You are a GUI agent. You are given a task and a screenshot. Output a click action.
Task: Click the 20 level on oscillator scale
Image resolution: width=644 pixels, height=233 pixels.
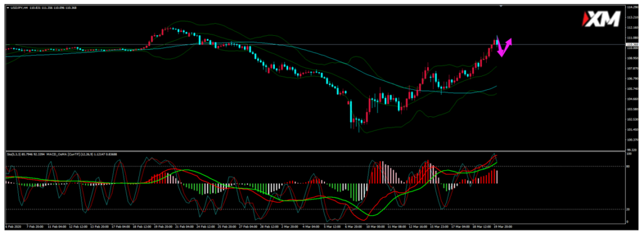coord(628,209)
